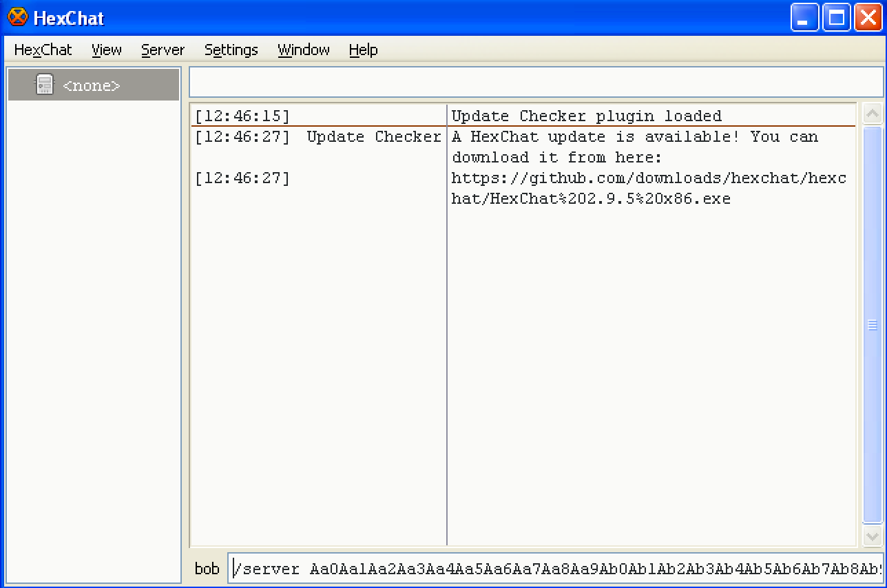Viewport: 887px width, 588px height.
Task: Expand the Settings menu
Action: click(231, 50)
